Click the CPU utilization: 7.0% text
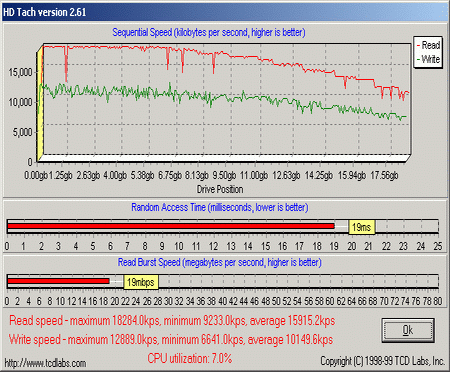 (190, 359)
